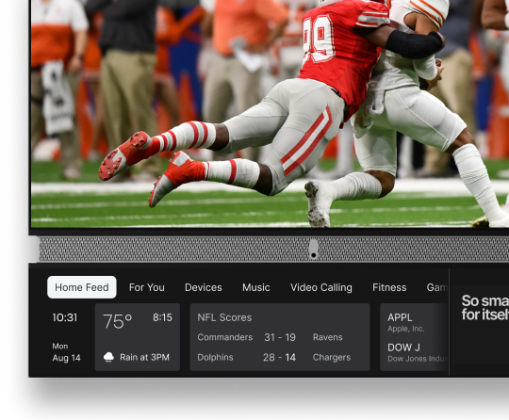Select the Chargers team name
The width and height of the screenshot is (509, 420).
pyautogui.click(x=332, y=358)
